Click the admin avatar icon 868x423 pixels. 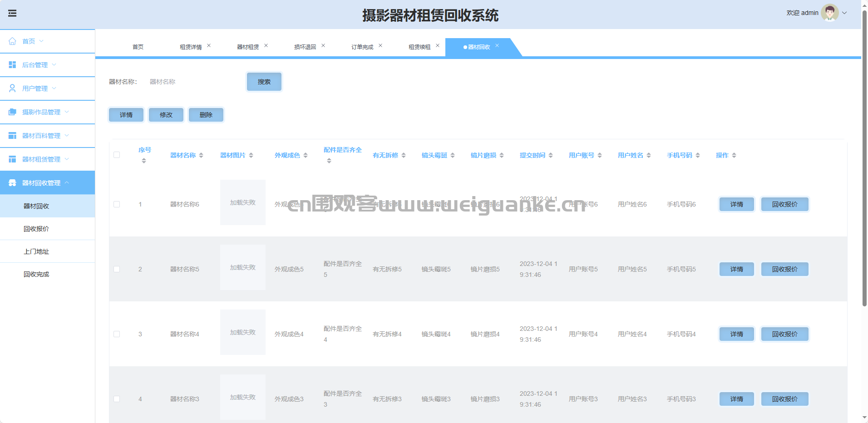829,13
